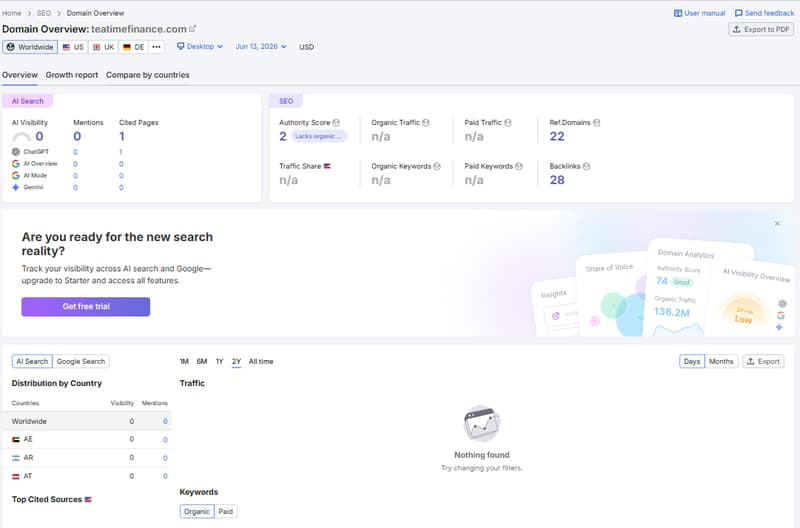
Task: Open Cited Pages value 1
Action: (x=122, y=136)
